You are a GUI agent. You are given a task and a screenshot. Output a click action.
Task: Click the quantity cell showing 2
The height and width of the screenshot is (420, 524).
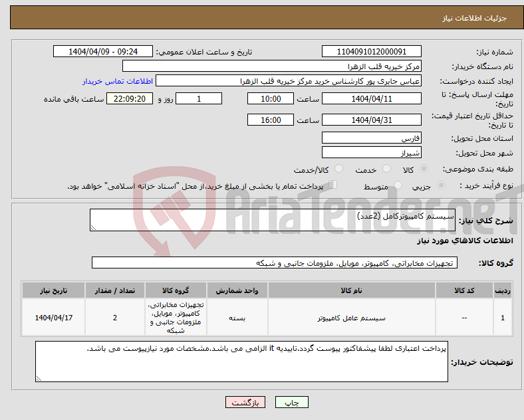pyautogui.click(x=114, y=318)
